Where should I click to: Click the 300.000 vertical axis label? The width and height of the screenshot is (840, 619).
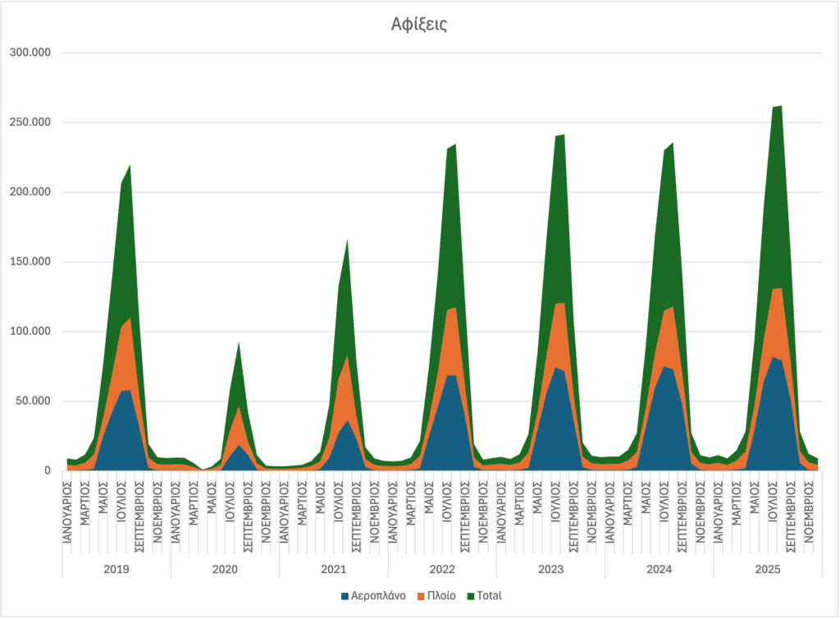(x=30, y=53)
